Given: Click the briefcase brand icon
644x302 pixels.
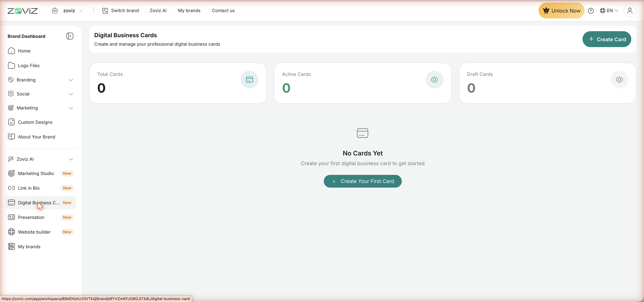Looking at the screenshot, I should 55,11.
